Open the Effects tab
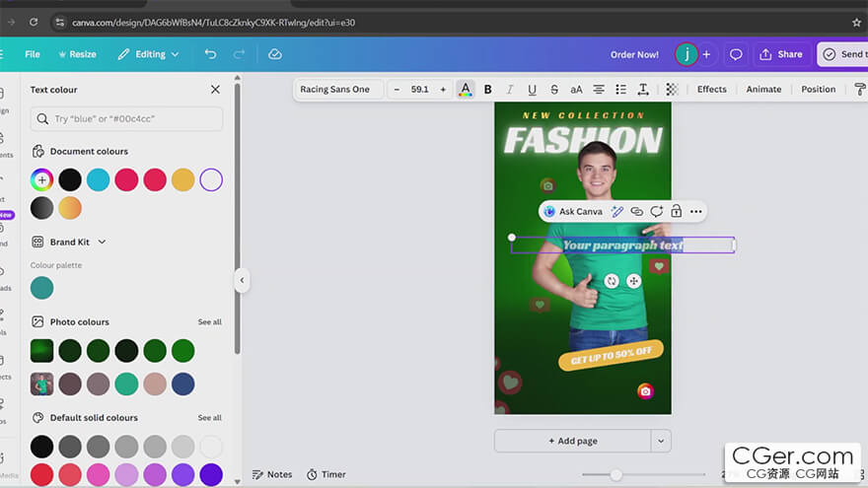Viewport: 868px width, 488px height. click(711, 90)
